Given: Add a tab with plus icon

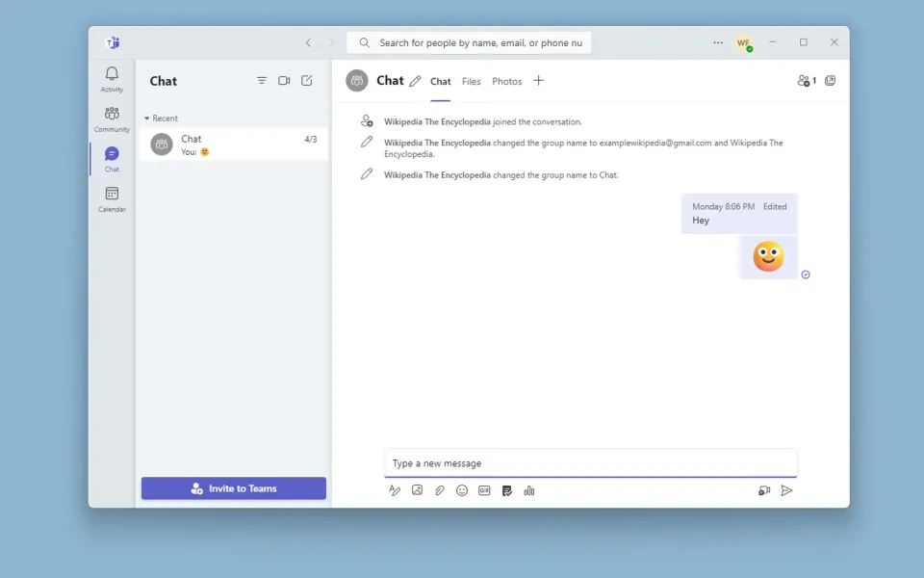Looking at the screenshot, I should click(x=539, y=81).
